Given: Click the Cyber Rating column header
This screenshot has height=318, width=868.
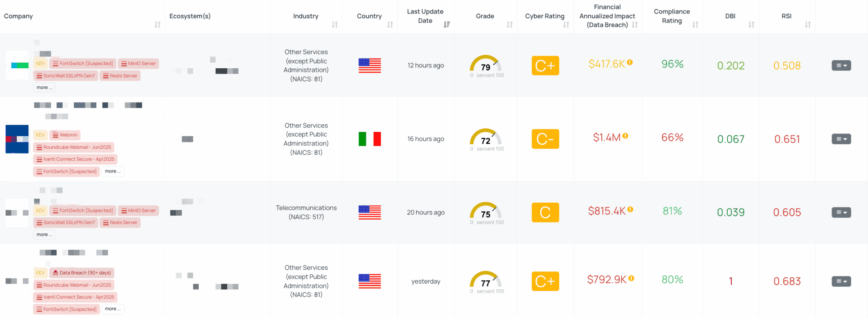Looking at the screenshot, I should [x=545, y=16].
